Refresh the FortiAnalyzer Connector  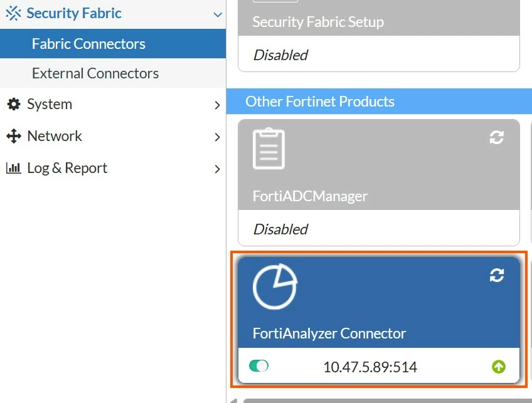click(496, 275)
